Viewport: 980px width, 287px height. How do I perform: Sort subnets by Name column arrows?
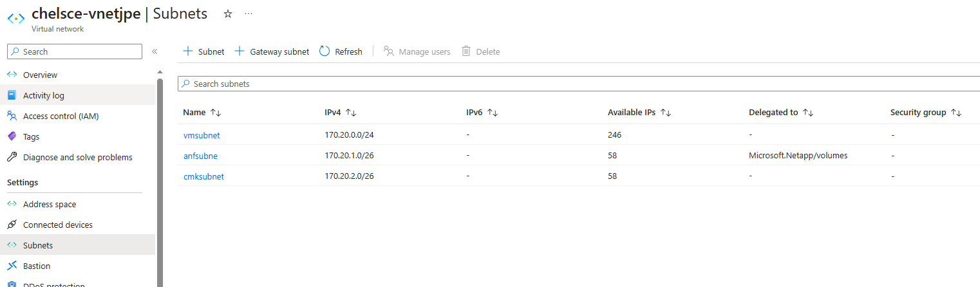pyautogui.click(x=216, y=113)
